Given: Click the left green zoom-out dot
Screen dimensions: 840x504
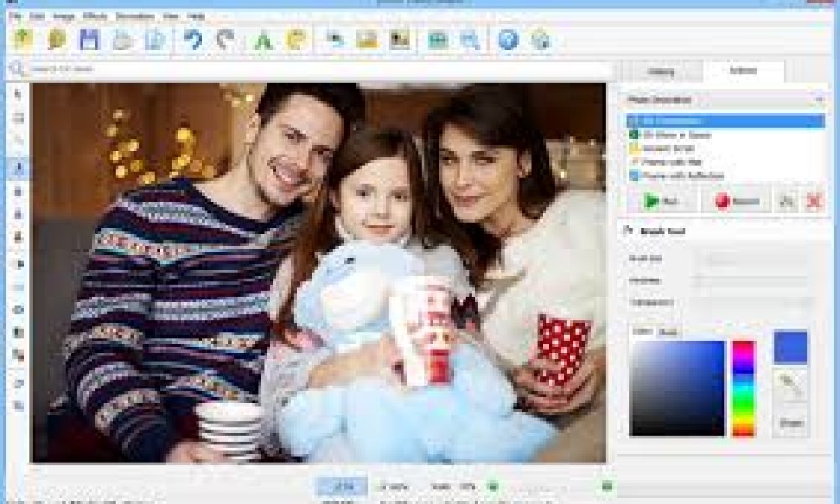Looking at the screenshot, I should (x=493, y=486).
